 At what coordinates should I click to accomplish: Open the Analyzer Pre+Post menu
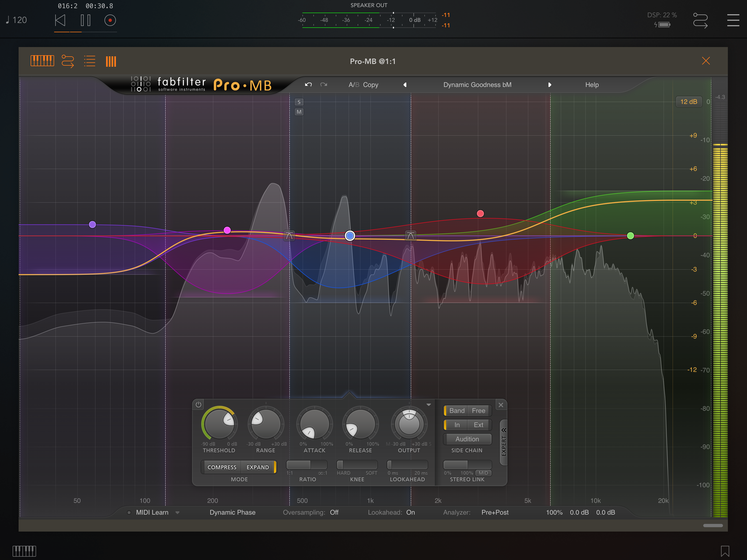tap(495, 512)
